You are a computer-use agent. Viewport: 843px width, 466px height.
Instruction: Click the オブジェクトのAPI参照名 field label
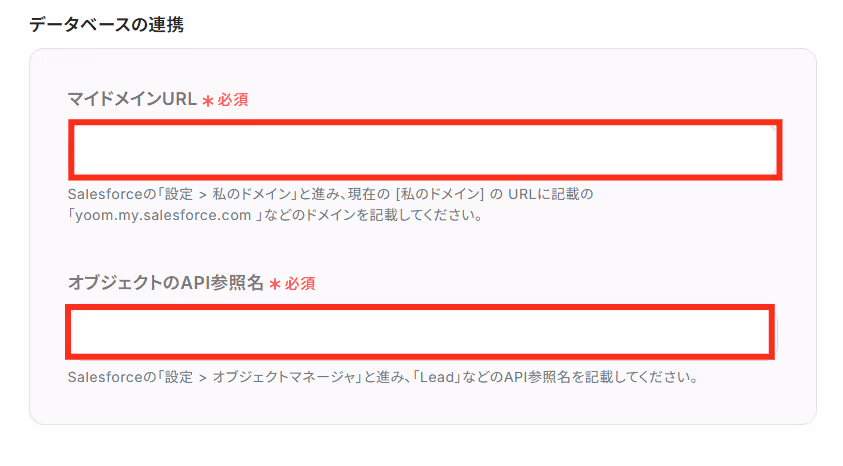coord(166,283)
